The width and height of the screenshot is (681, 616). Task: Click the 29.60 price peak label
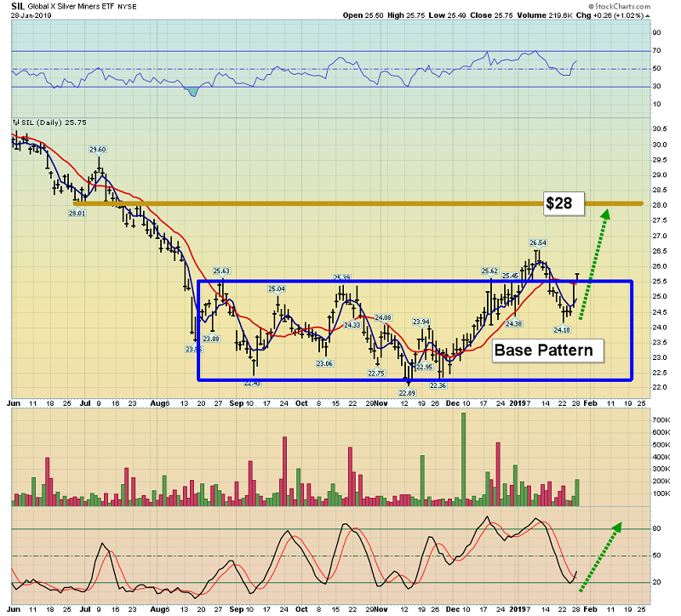click(x=98, y=150)
